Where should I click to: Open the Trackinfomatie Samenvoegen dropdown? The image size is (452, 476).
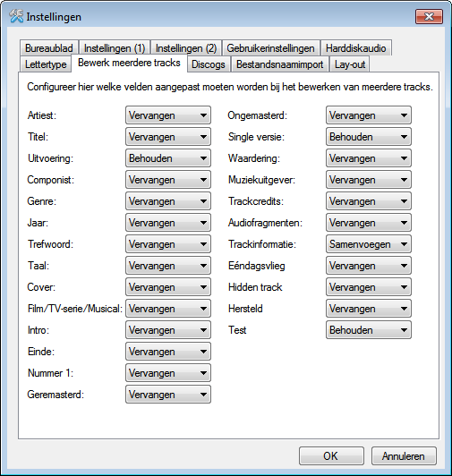369,243
